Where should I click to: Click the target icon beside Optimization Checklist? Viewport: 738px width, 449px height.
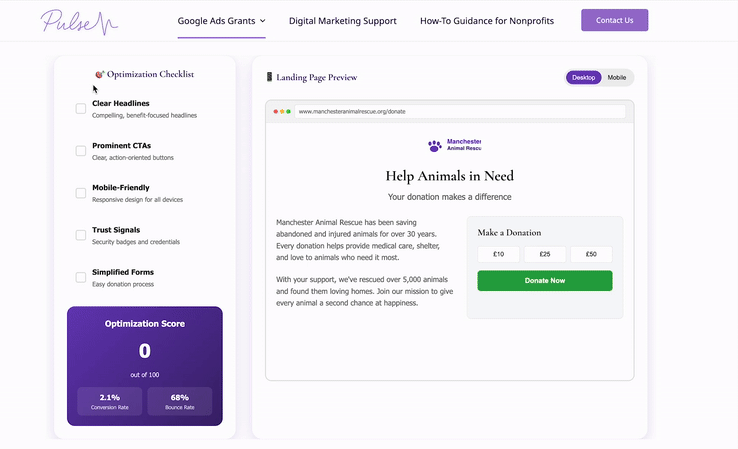pos(99,74)
